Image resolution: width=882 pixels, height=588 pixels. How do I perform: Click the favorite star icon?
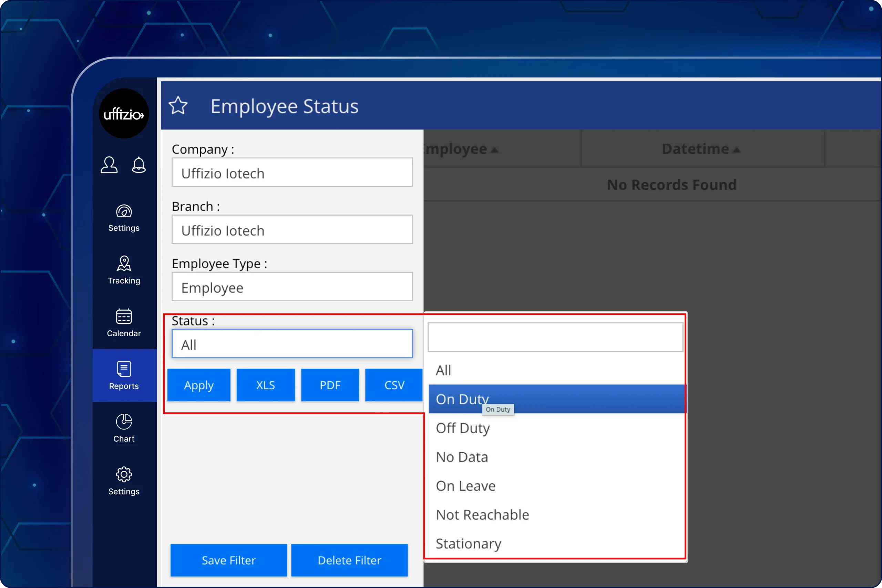click(178, 106)
